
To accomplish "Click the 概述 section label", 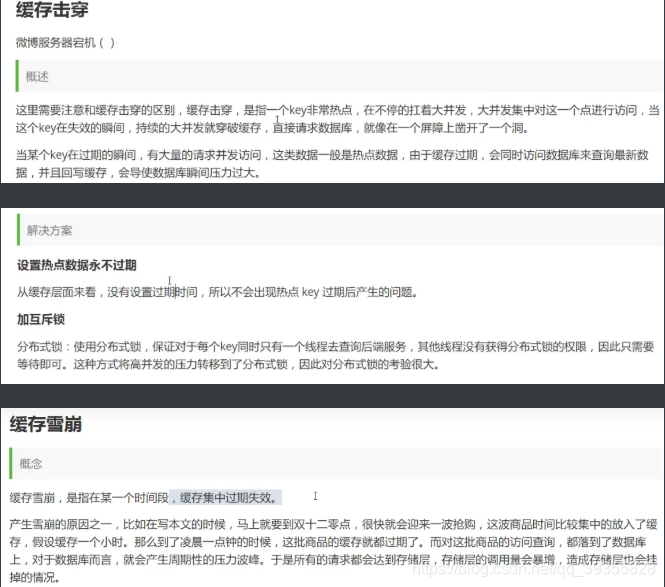I will tap(37, 77).
